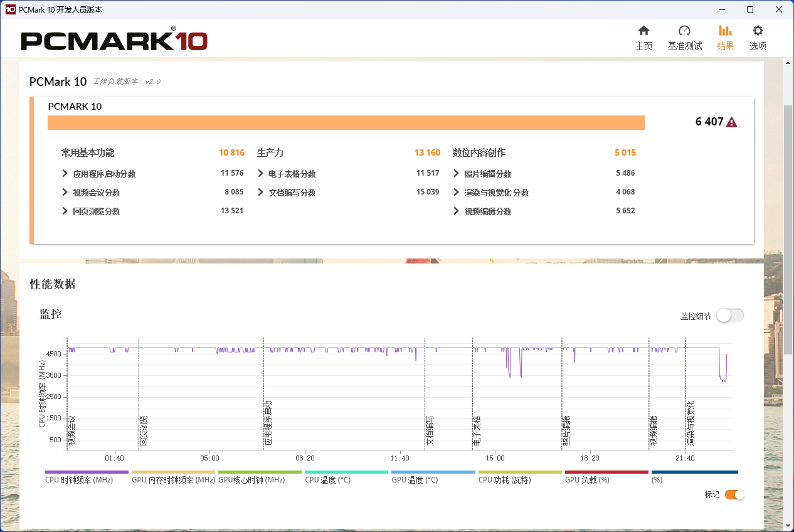Click the vertical scrollbar thumb
Image resolution: width=794 pixels, height=532 pixels.
point(788,229)
